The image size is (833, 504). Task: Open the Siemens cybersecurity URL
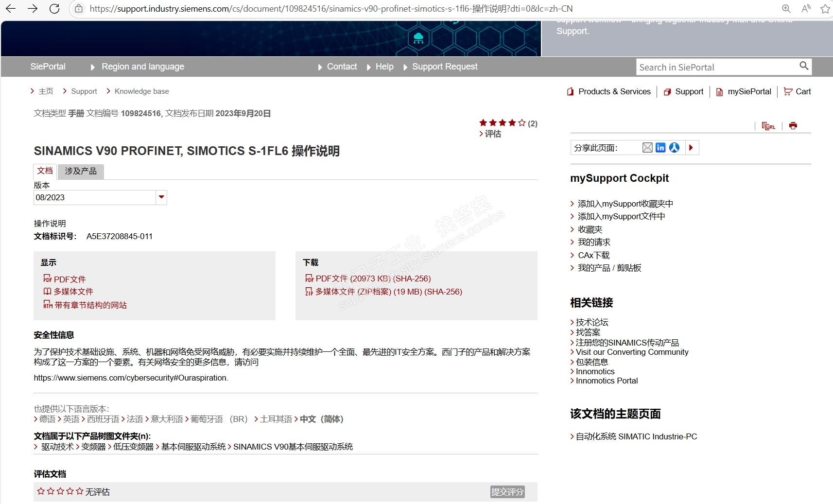[x=130, y=378]
